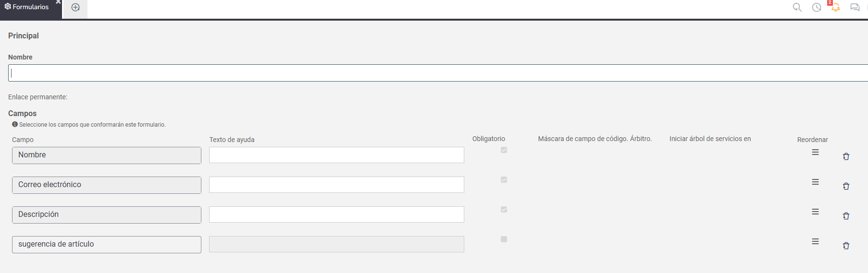The image size is (868, 273).
Task: Open the notifications bell icon
Action: click(836, 7)
